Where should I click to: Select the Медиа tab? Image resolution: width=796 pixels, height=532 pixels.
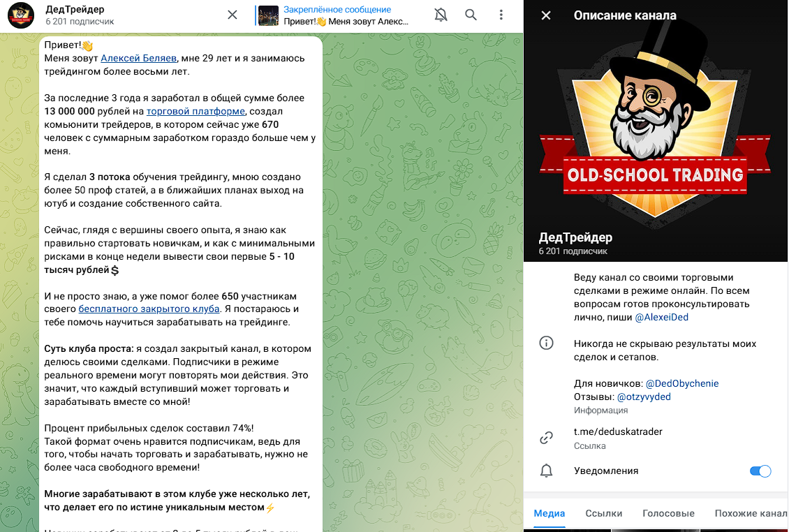click(550, 513)
